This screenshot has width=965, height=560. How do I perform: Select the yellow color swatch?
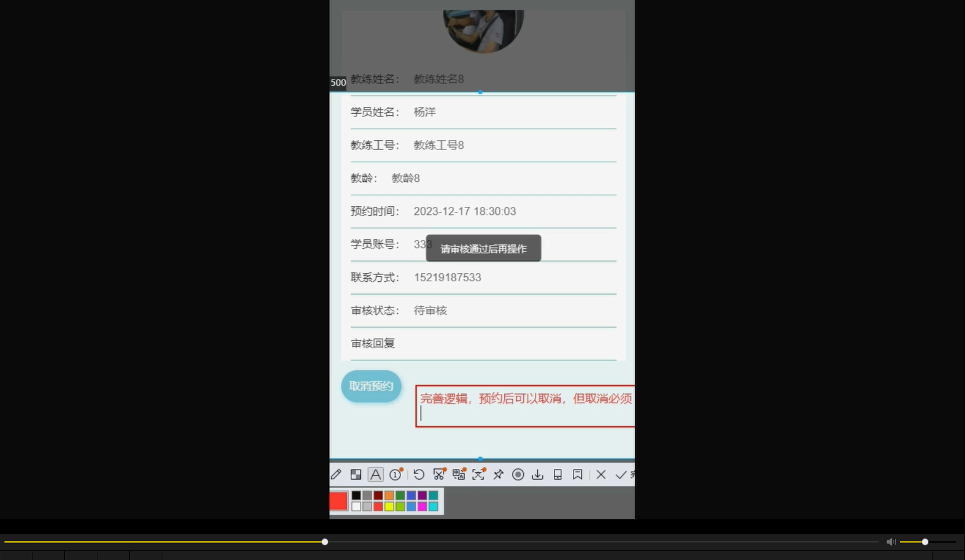tap(389, 506)
